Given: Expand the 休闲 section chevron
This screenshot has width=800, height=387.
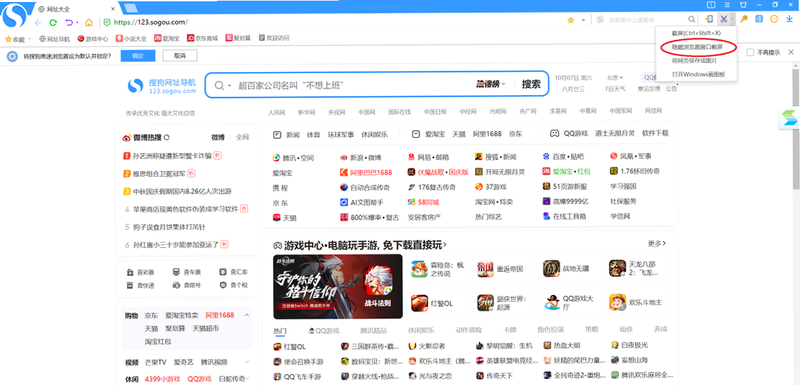Looking at the screenshot, I should [x=247, y=378].
